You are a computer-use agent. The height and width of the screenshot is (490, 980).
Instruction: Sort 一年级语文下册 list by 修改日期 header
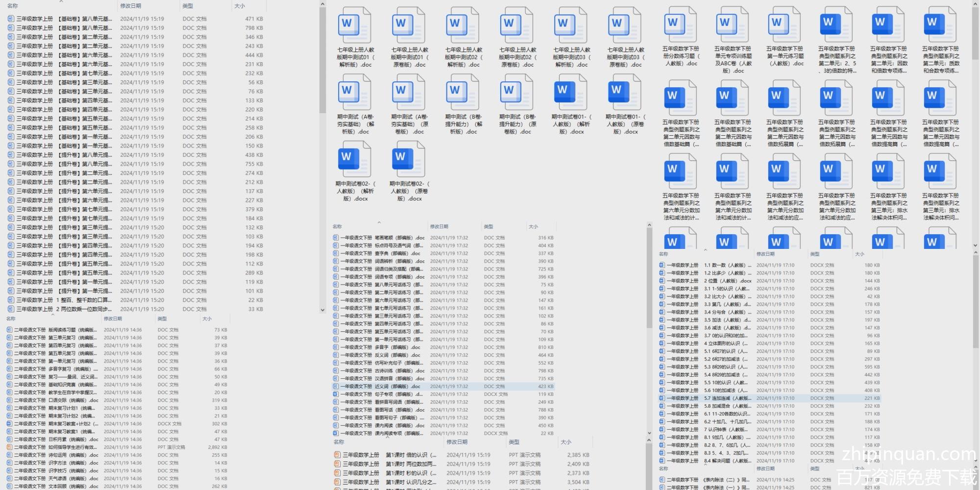coord(439,226)
